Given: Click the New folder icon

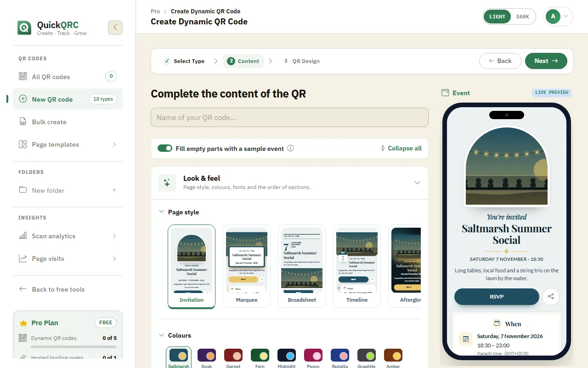Looking at the screenshot, I should point(23,190).
